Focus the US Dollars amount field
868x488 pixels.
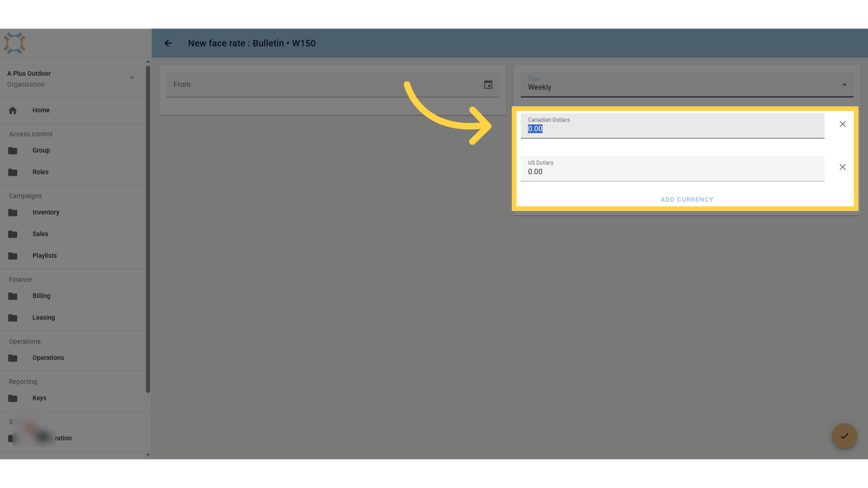(672, 169)
